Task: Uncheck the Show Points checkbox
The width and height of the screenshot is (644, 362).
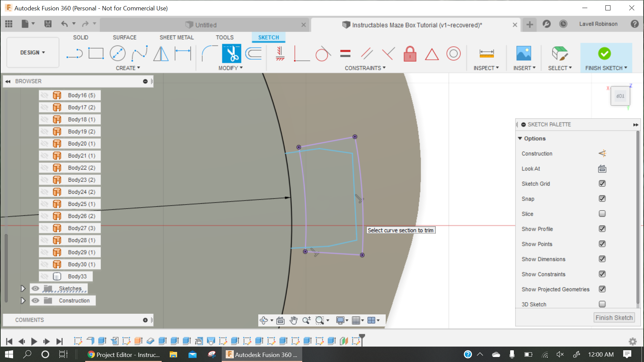Action: 602,244
